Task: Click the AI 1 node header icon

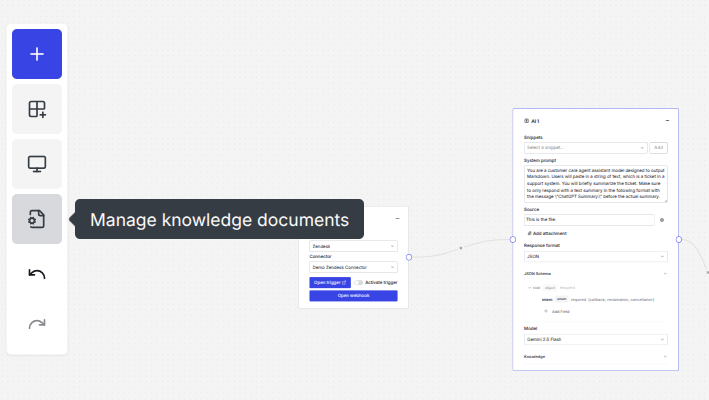Action: 526,121
